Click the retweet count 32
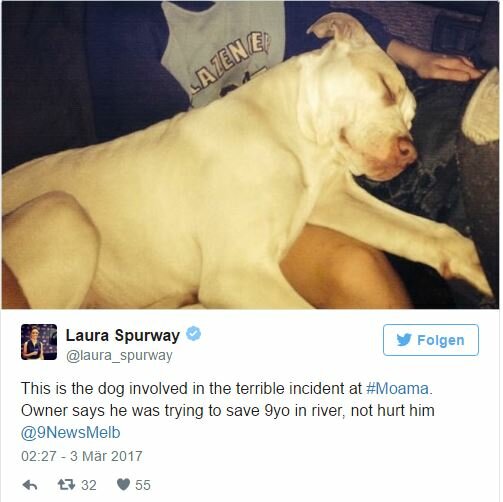Viewport: 503px width, 502px height. [89, 485]
